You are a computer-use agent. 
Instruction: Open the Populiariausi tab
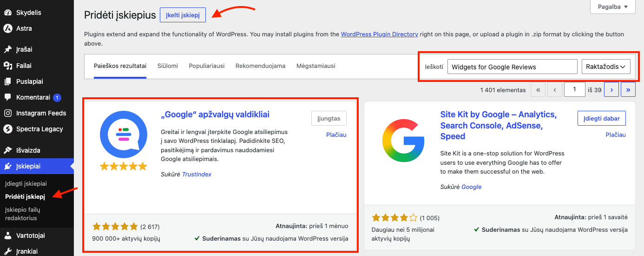[207, 66]
